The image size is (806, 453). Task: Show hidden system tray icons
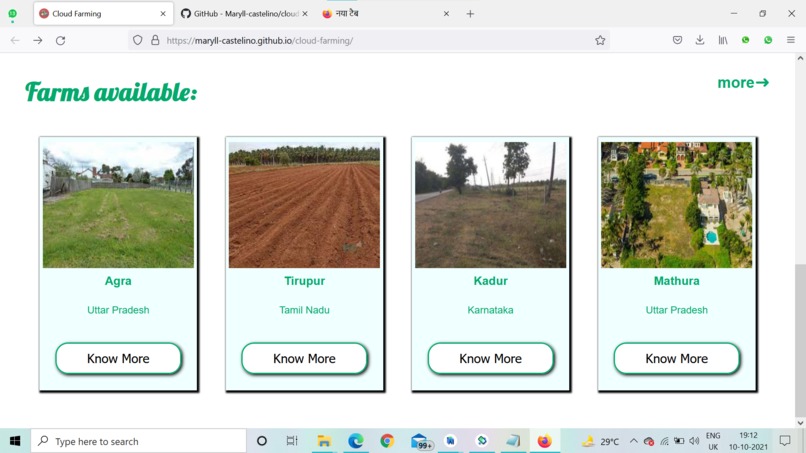pyautogui.click(x=634, y=441)
